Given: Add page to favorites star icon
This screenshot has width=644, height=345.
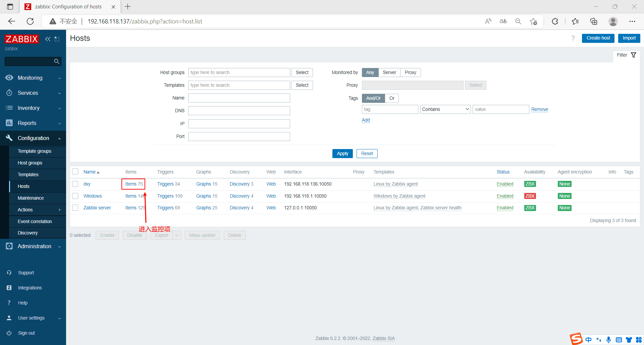Looking at the screenshot, I should [533, 21].
